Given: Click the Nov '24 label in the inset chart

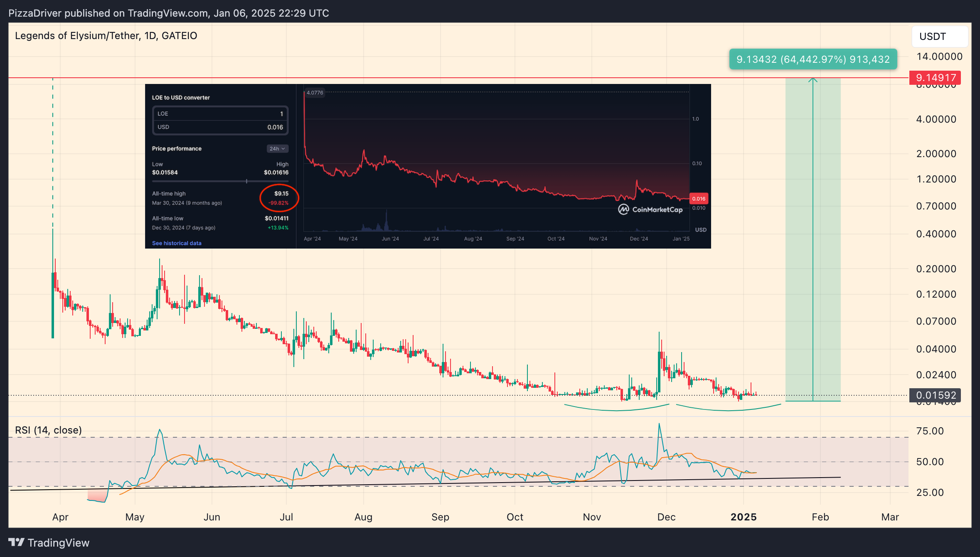Looking at the screenshot, I should 598,239.
